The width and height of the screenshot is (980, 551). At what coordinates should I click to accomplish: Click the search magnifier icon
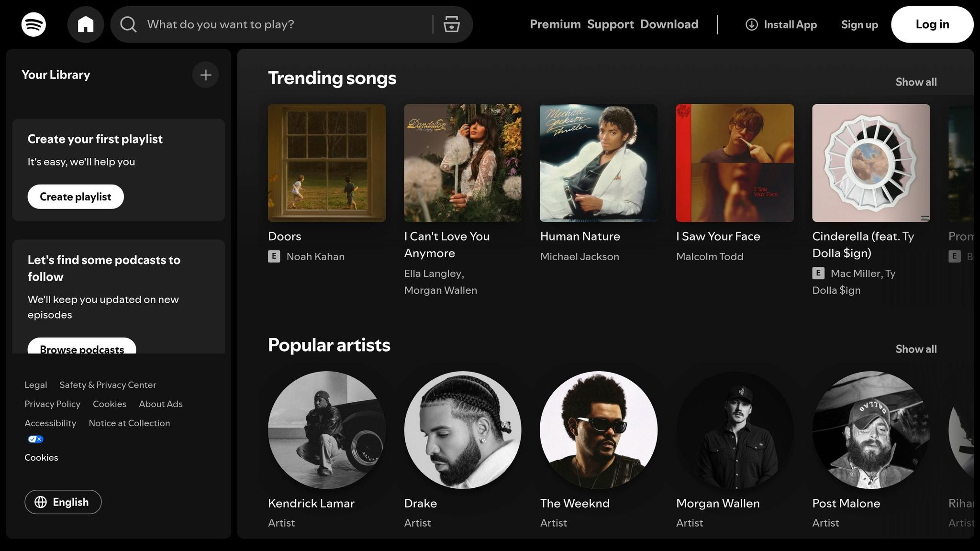(128, 24)
